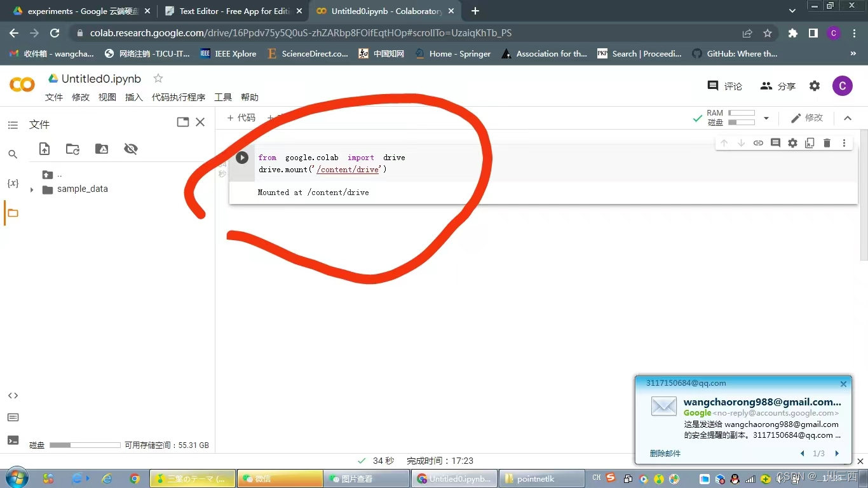
Task: Open the 插入 menu
Action: 134,97
